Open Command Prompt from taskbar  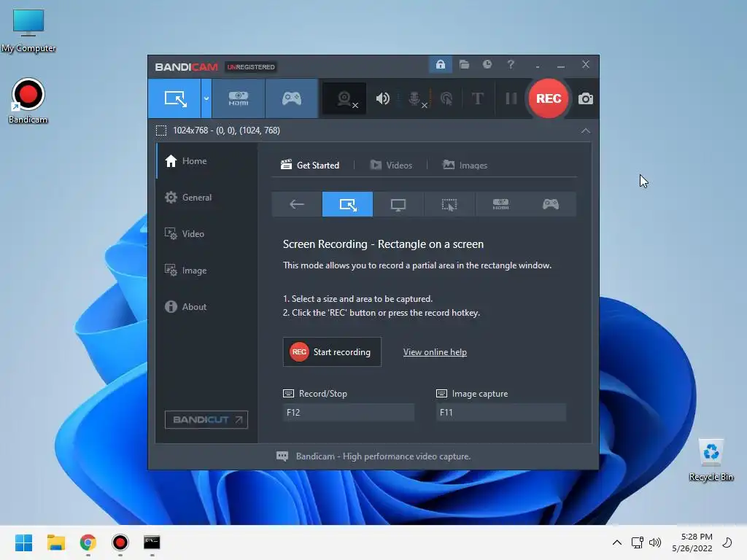coord(152,542)
